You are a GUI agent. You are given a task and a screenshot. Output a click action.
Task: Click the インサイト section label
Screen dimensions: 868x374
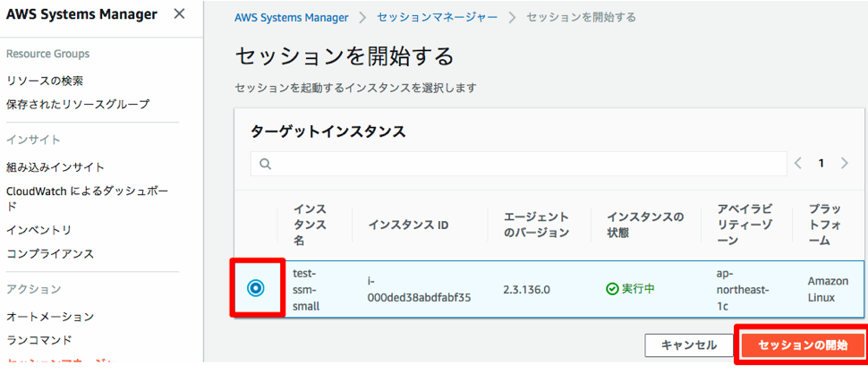33,140
